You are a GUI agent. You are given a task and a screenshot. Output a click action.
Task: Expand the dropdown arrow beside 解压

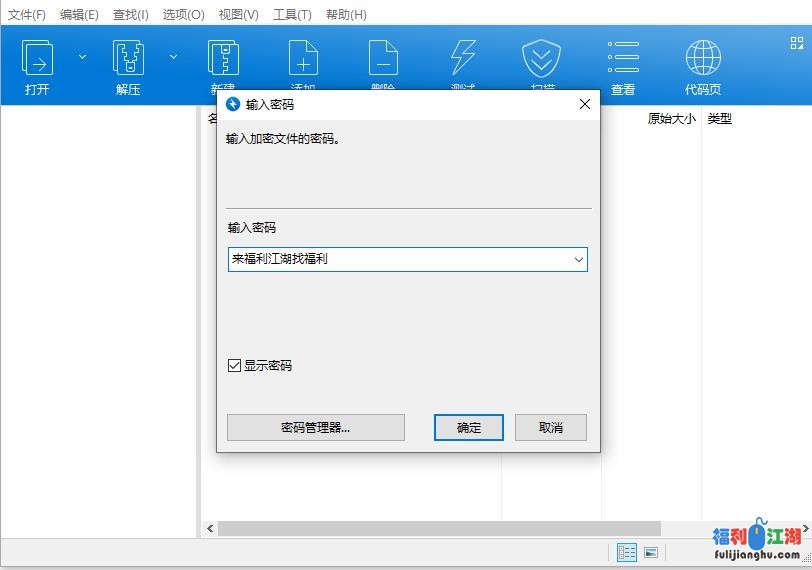173,57
